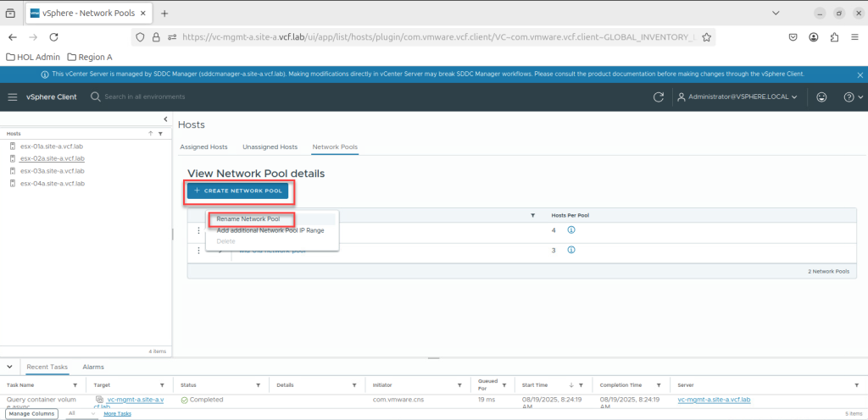Open the Firefox account icon

[x=814, y=37]
